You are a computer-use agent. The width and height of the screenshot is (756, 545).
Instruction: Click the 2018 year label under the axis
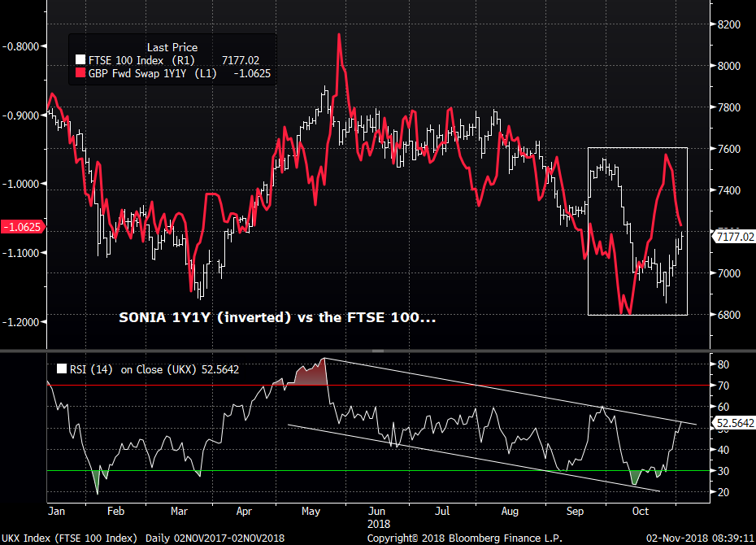click(x=379, y=525)
